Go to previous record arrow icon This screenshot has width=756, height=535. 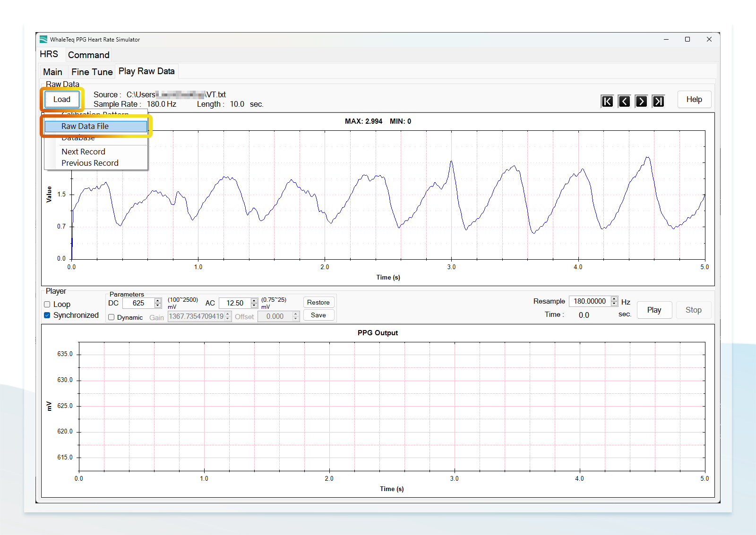coord(624,101)
